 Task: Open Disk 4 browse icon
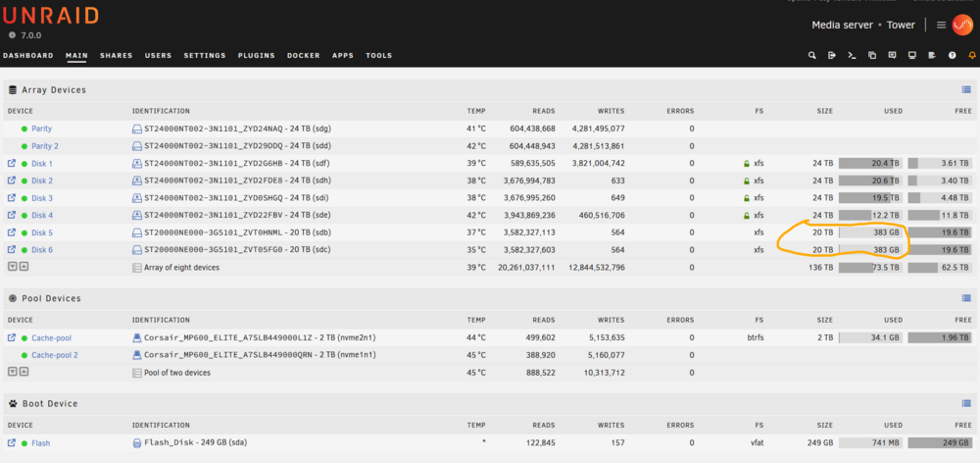(11, 215)
